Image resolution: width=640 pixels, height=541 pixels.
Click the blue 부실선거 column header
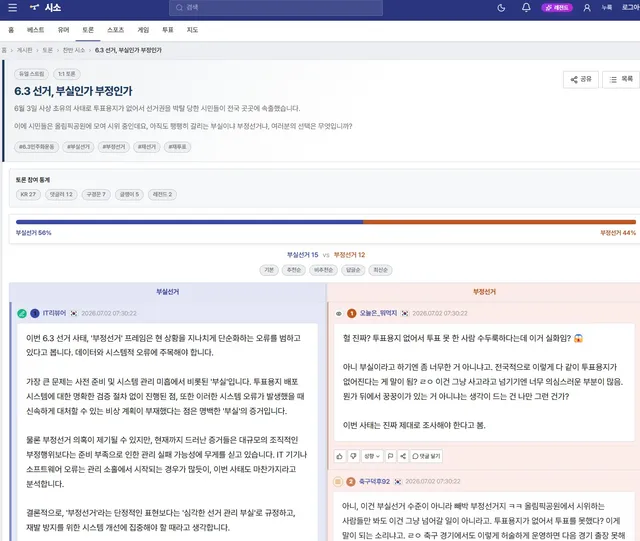pos(168,292)
